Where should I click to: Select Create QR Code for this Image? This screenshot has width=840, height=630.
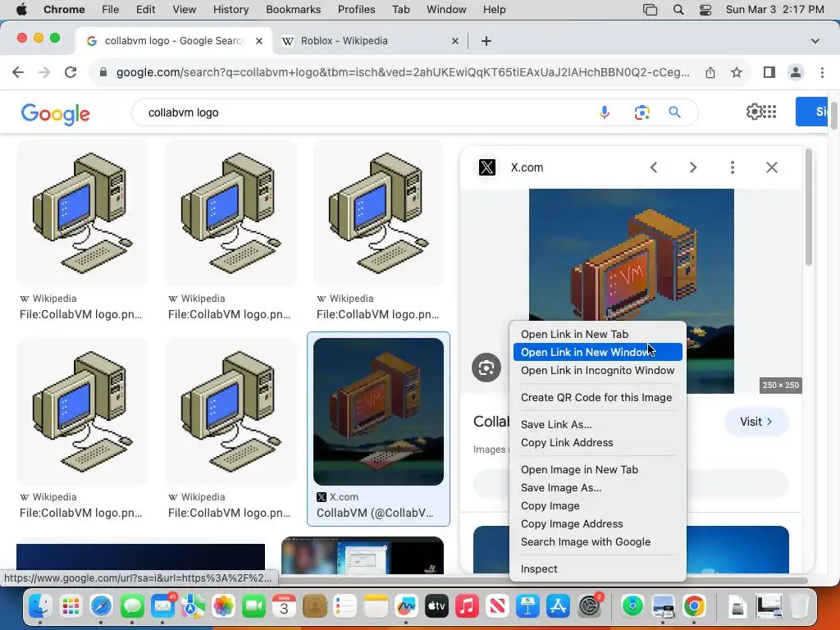click(598, 398)
